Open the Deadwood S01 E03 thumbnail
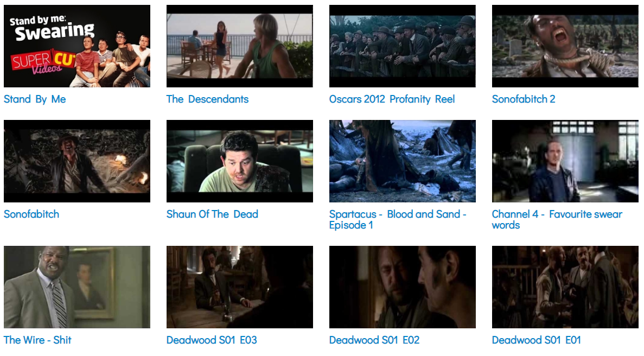 click(x=239, y=287)
